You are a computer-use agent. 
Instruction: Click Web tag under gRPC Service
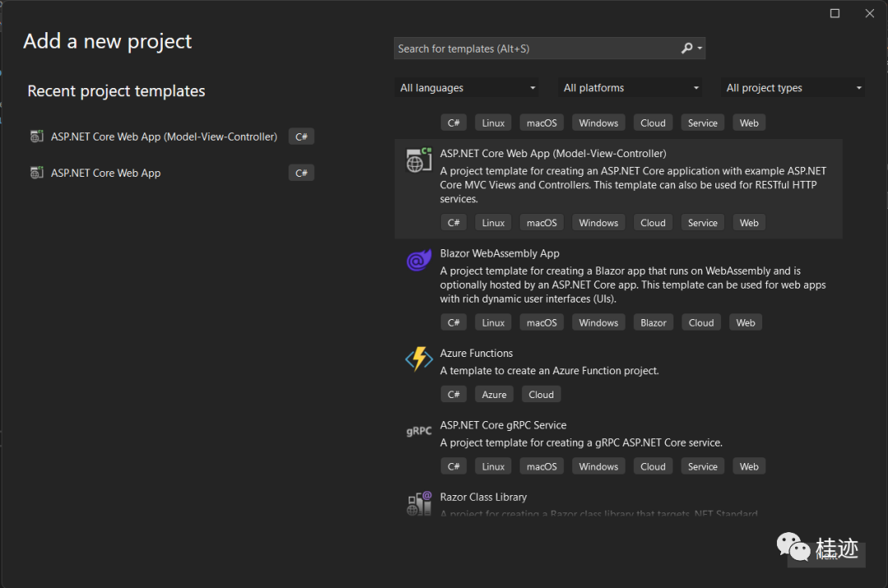tap(749, 466)
